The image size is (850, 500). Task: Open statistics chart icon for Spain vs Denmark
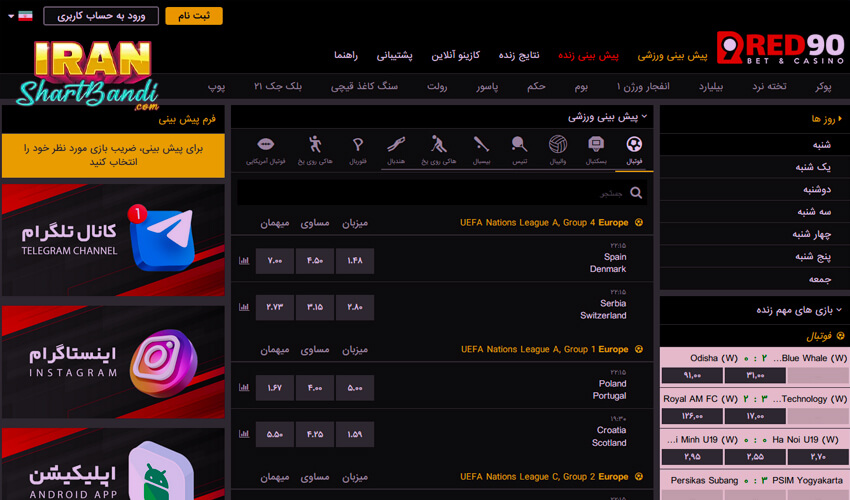tap(244, 262)
